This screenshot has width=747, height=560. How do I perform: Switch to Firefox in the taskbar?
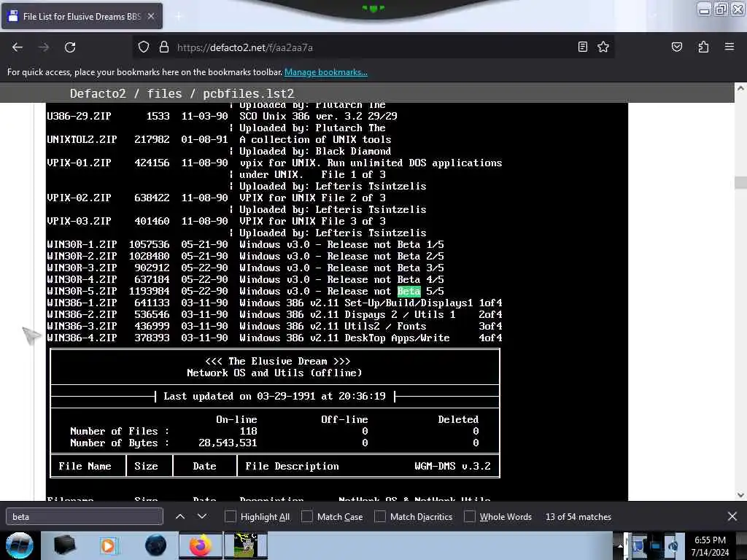tap(201, 545)
